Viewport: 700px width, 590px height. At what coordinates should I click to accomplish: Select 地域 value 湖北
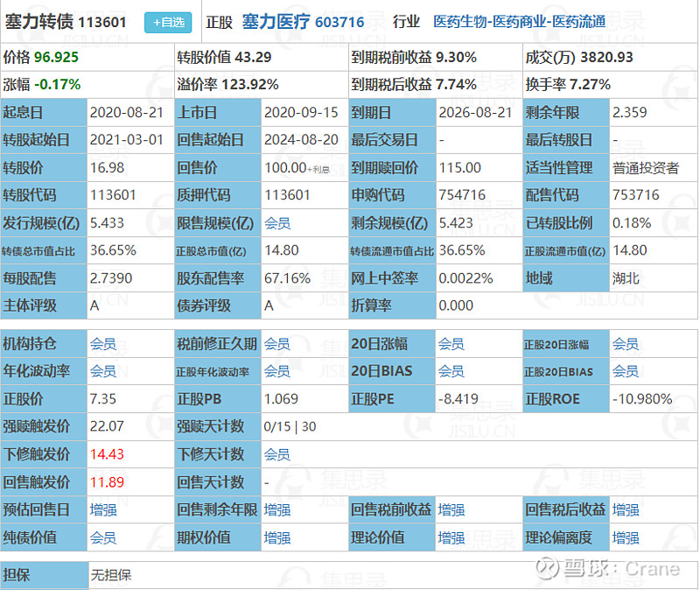coord(626,278)
